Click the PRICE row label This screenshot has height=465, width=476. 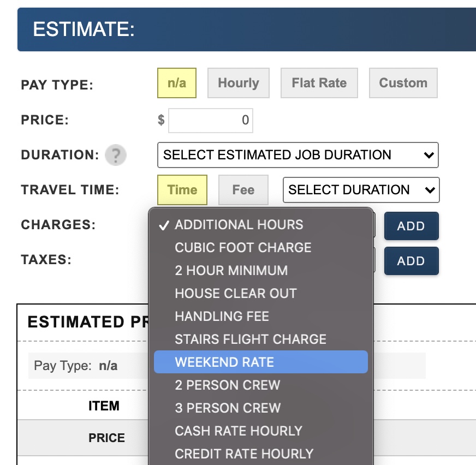[106, 438]
